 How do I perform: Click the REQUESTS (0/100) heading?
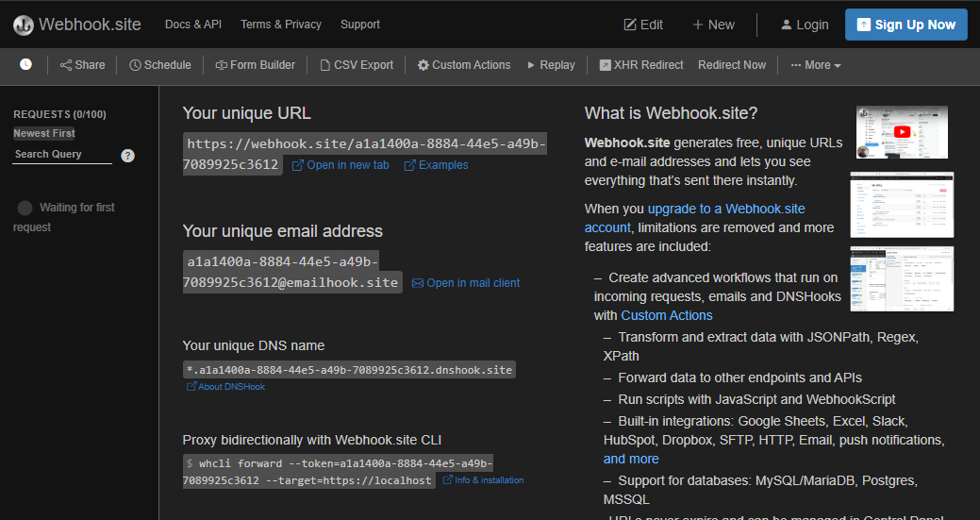pos(59,114)
